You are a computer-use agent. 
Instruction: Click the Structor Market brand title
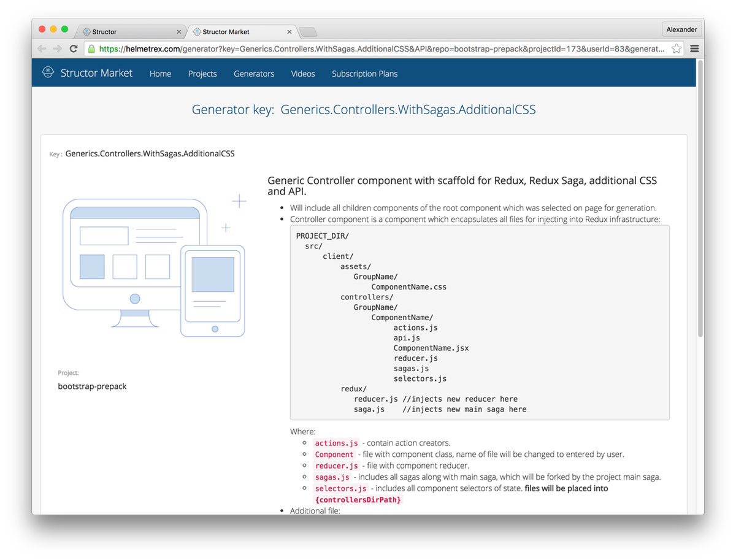pyautogui.click(x=96, y=73)
